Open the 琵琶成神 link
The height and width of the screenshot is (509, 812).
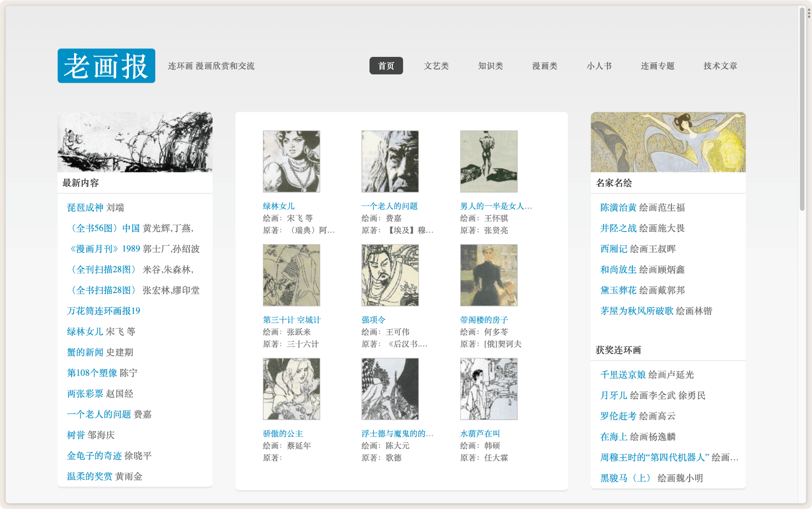point(85,208)
